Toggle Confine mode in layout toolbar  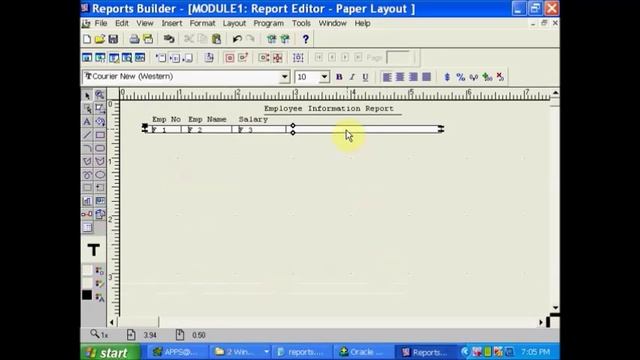[230, 58]
